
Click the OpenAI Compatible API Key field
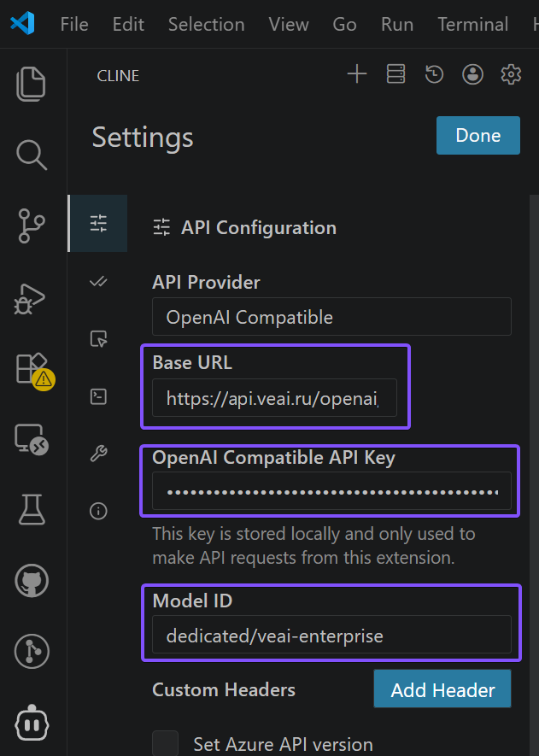tap(331, 491)
